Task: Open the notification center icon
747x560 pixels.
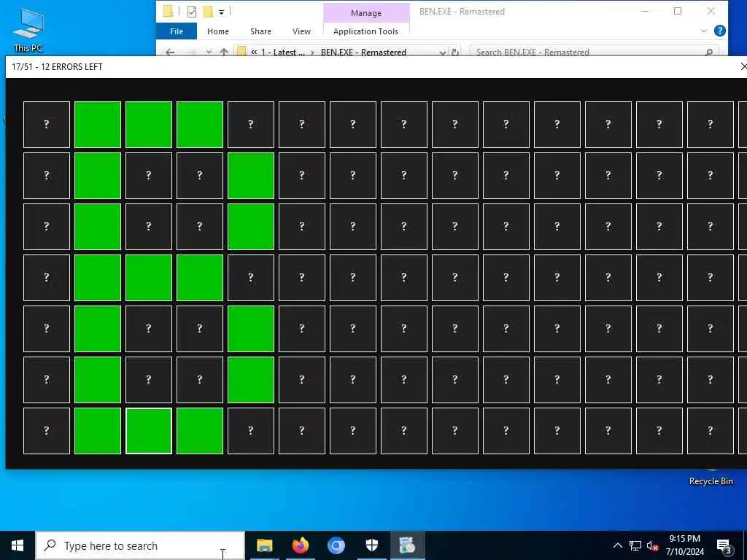Action: [x=724, y=546]
